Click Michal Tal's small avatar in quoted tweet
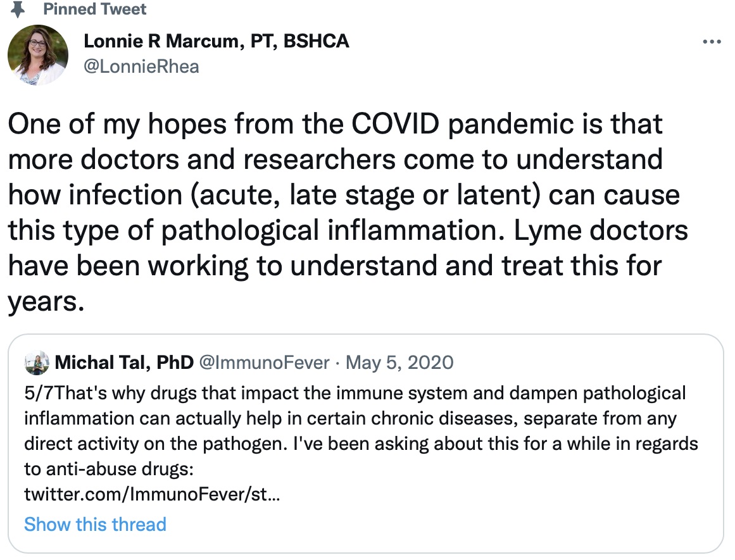The image size is (735, 560). 37,363
